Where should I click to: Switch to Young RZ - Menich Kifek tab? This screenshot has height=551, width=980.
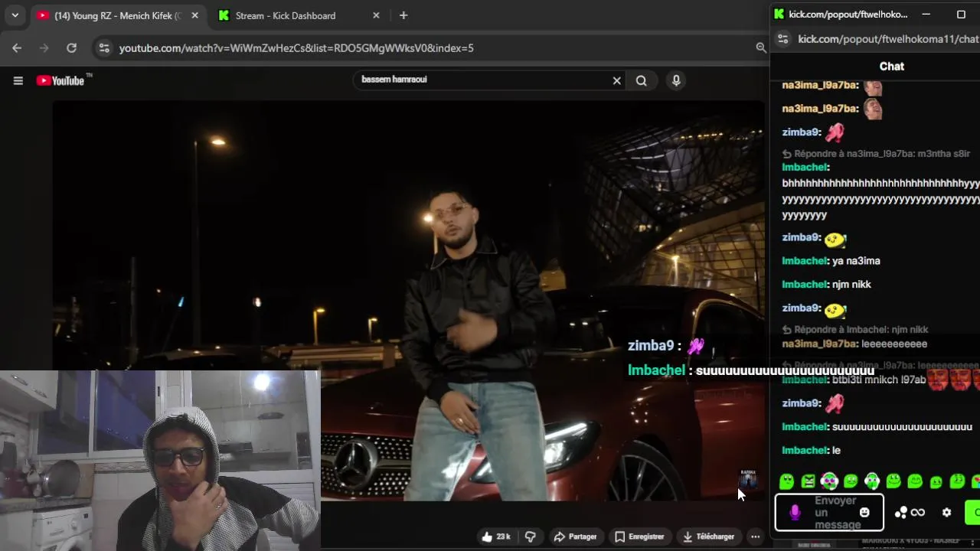pos(117,15)
